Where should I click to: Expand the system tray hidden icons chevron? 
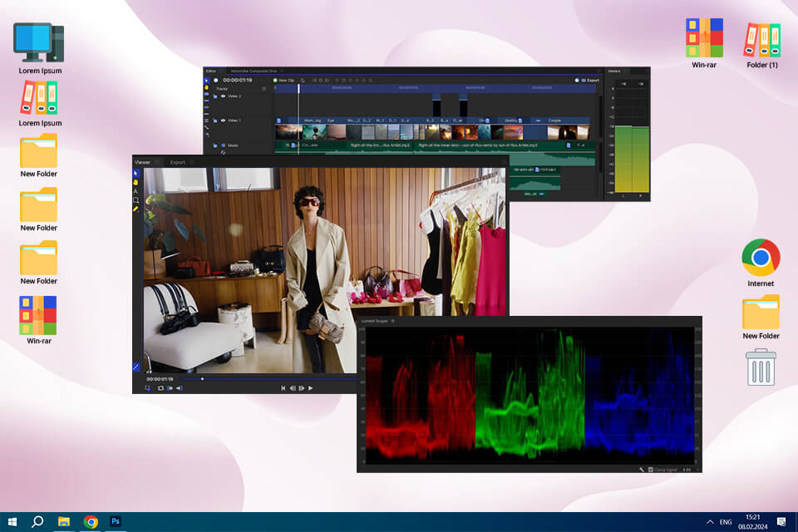[709, 522]
